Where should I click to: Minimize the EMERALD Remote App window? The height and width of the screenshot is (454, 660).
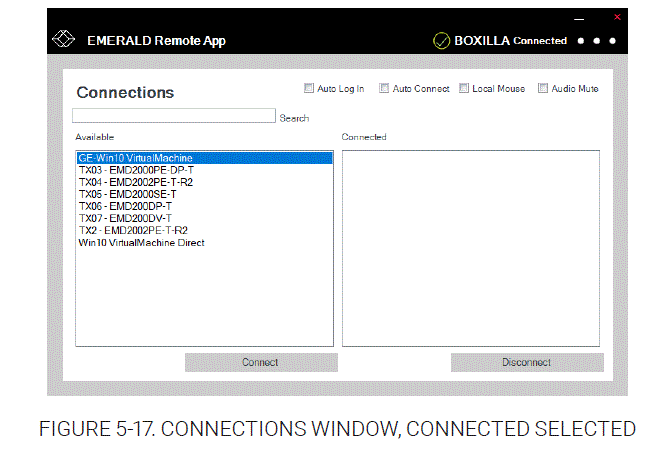pos(579,19)
